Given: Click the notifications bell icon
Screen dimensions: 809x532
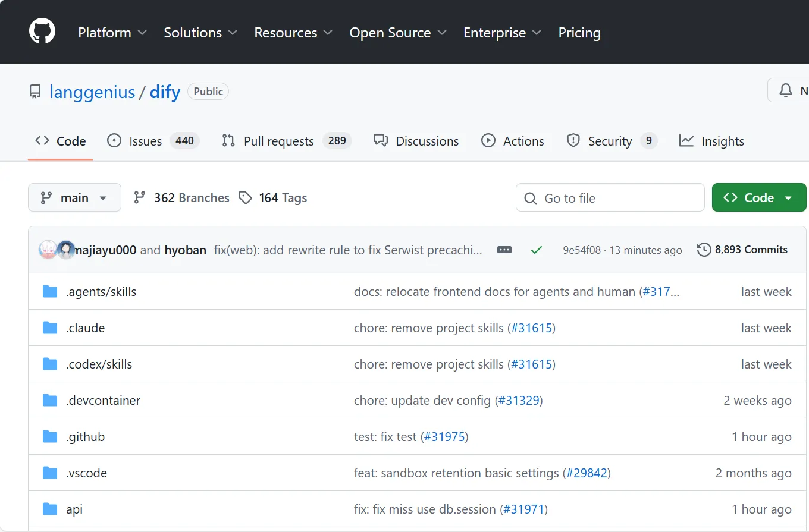Looking at the screenshot, I should 786,91.
